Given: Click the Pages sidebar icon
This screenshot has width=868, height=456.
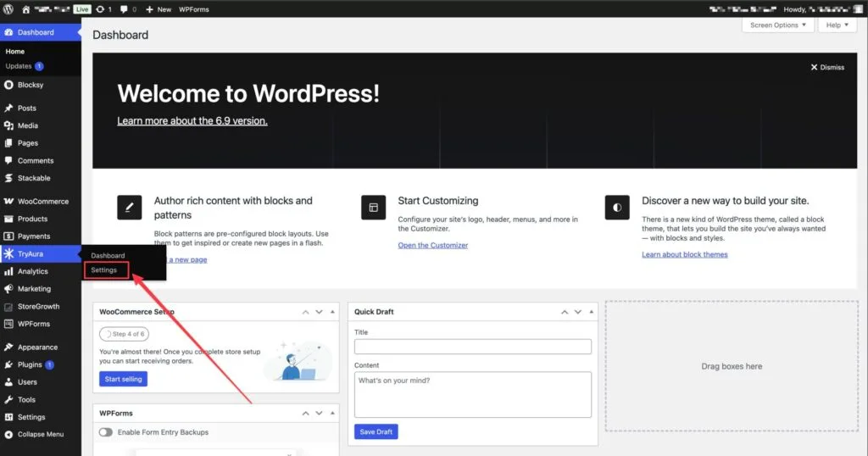Looking at the screenshot, I should coord(8,142).
